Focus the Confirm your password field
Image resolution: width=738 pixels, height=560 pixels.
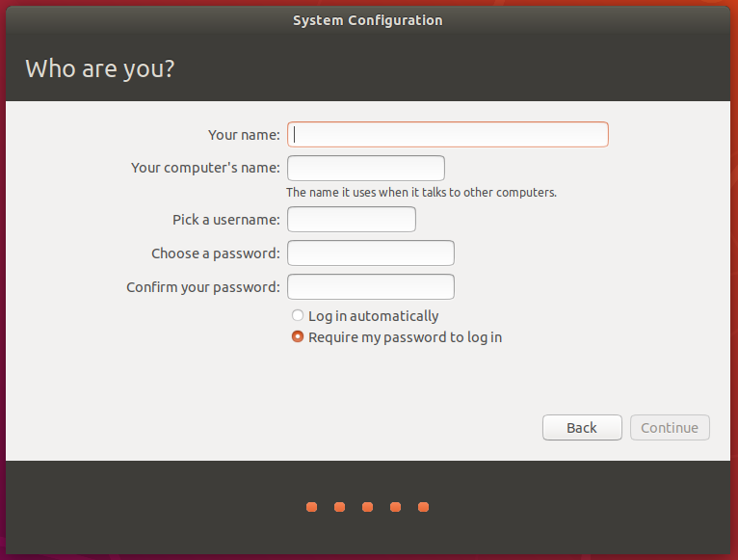point(371,287)
